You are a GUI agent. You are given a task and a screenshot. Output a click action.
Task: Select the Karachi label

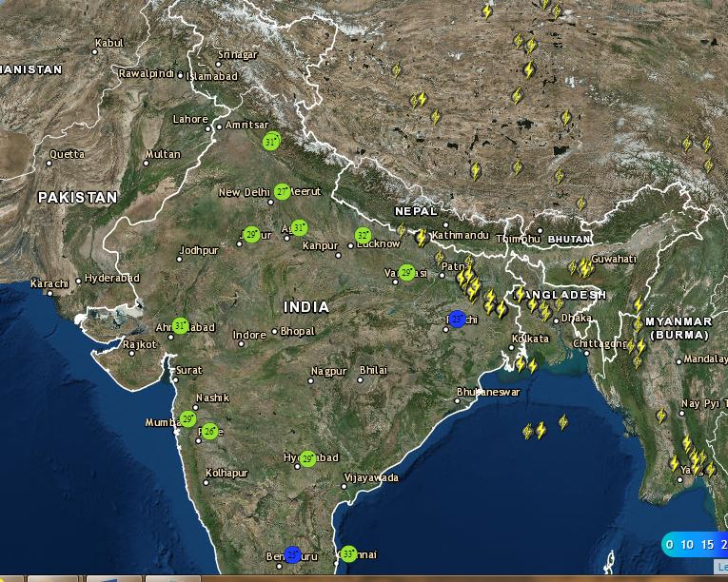point(49,283)
